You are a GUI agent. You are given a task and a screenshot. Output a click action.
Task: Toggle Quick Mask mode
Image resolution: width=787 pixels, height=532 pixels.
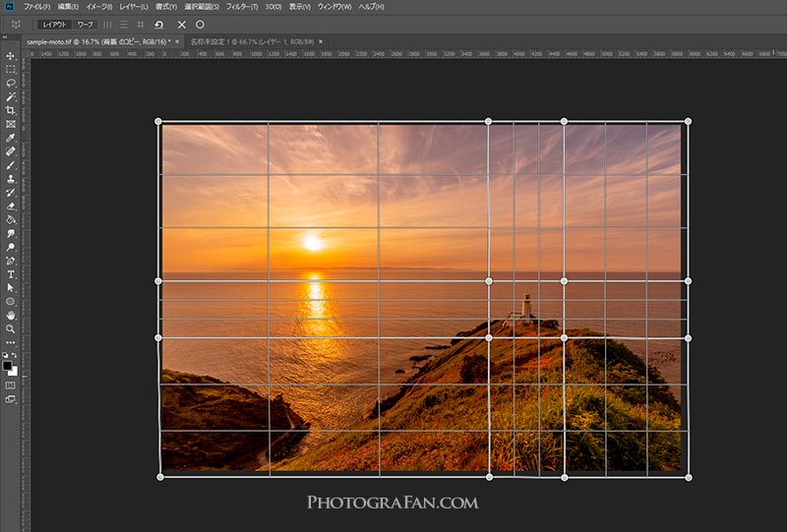click(x=10, y=385)
